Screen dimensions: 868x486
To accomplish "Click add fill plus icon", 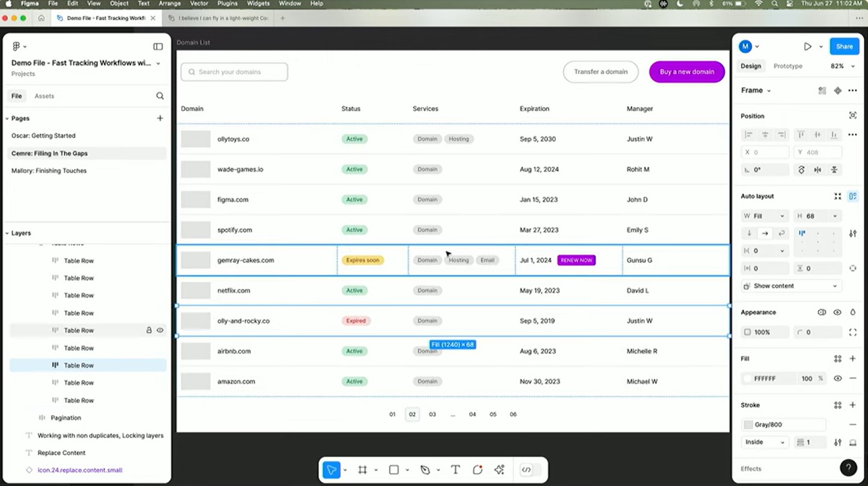I will 853,359.
